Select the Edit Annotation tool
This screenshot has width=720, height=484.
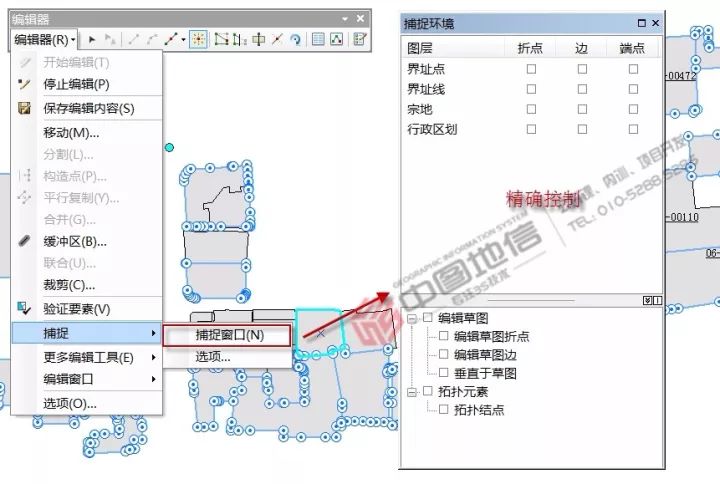110,40
